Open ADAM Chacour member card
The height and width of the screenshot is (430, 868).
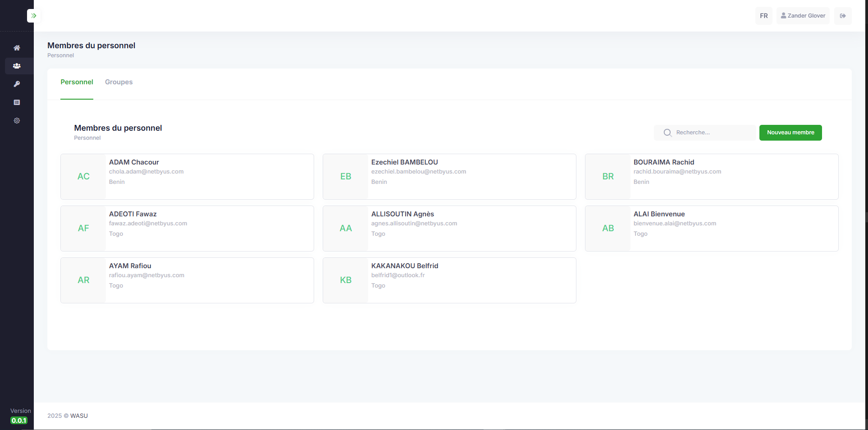[x=187, y=177]
